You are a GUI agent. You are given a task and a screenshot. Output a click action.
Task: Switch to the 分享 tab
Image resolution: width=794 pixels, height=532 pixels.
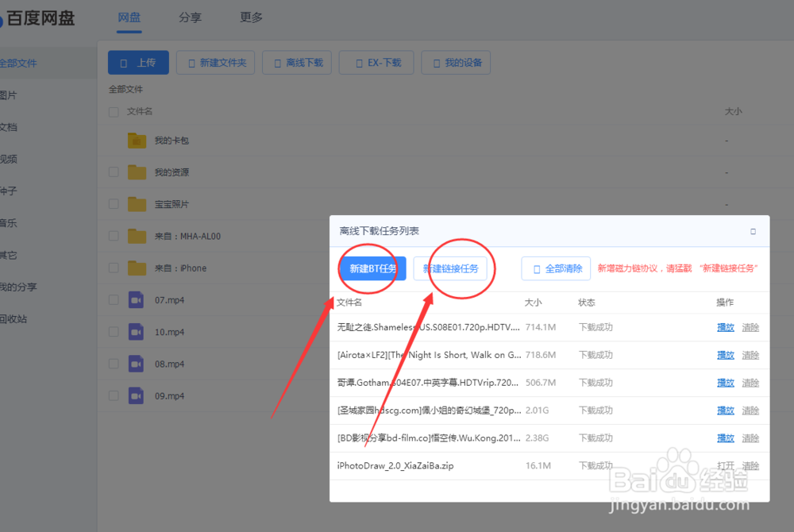(x=190, y=17)
